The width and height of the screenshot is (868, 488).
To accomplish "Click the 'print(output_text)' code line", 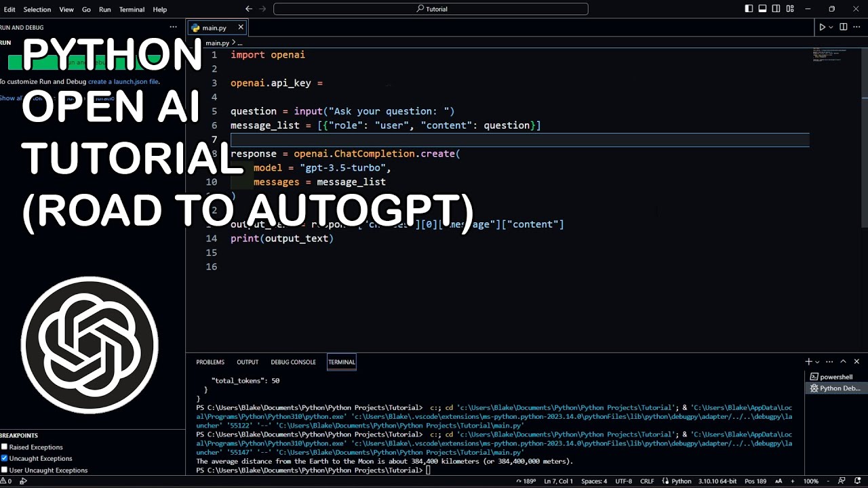I will (x=282, y=238).
